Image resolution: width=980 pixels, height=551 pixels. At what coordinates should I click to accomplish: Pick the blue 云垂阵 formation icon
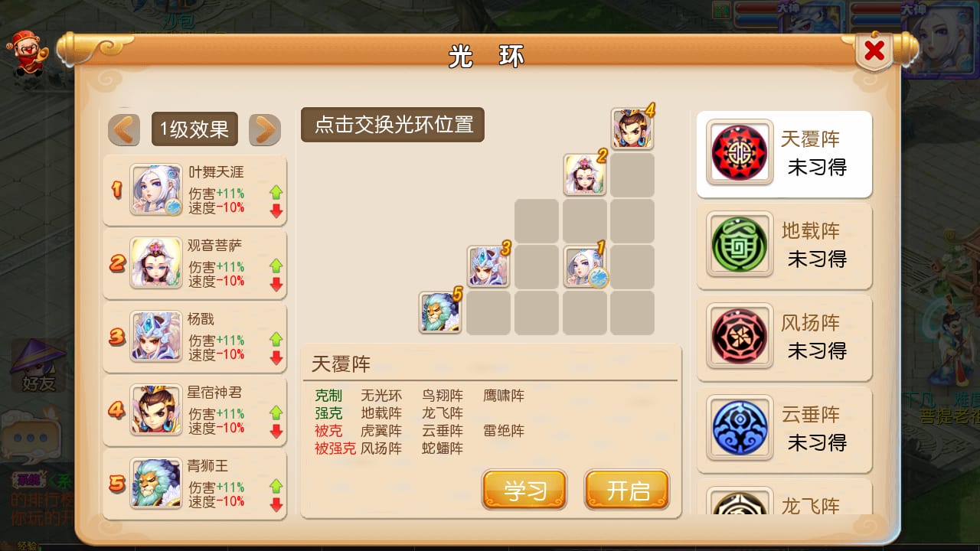click(739, 428)
